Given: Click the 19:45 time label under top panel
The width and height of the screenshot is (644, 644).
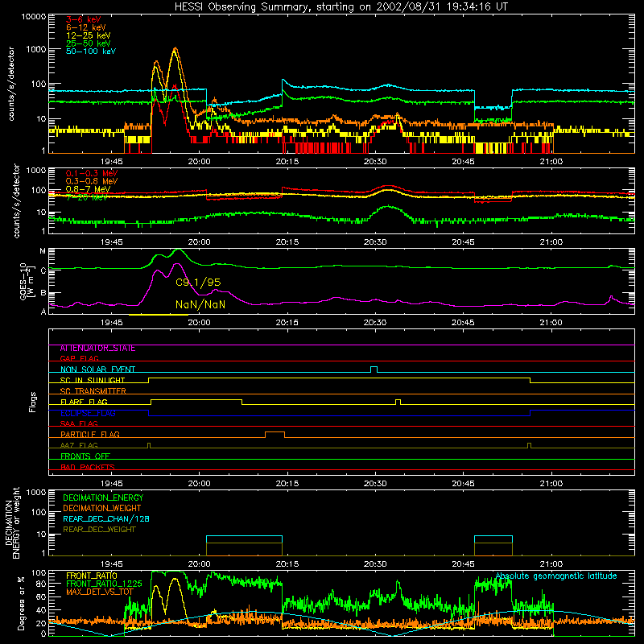Looking at the screenshot, I should click(111, 162).
